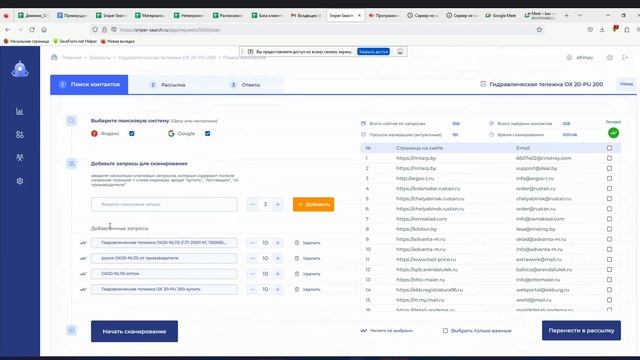The image size is (640, 360).
Task: Click the search step magnifier icon
Action: pyautogui.click(x=71, y=121)
